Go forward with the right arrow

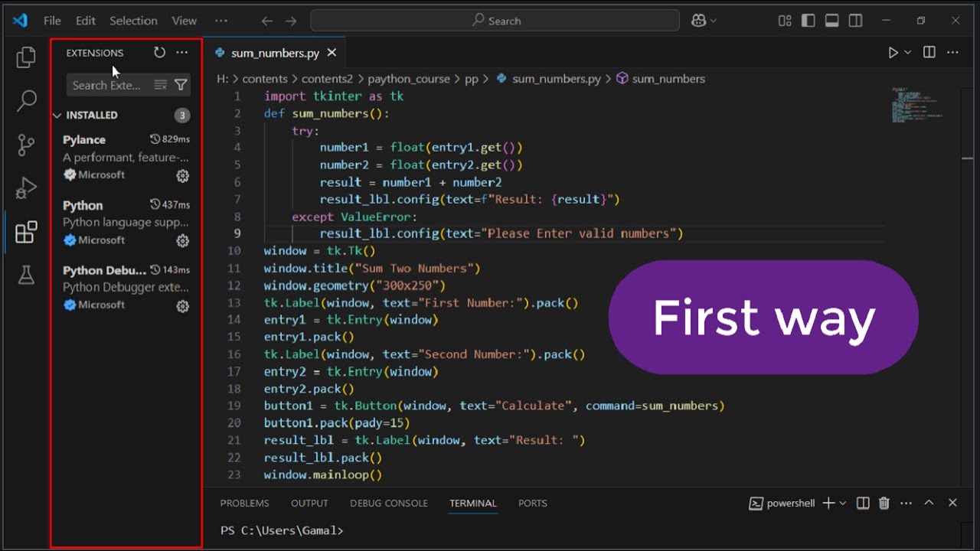tap(291, 21)
